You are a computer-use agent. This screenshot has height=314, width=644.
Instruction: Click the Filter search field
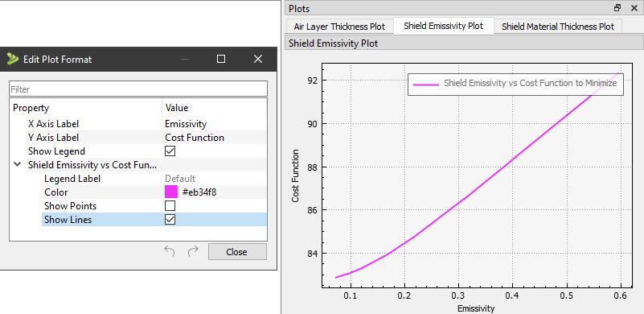point(138,89)
